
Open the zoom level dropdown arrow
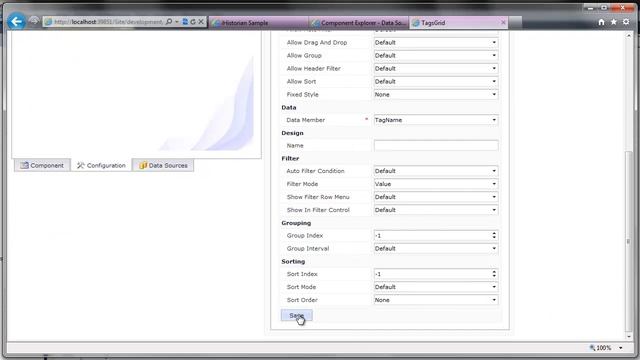tap(621, 348)
